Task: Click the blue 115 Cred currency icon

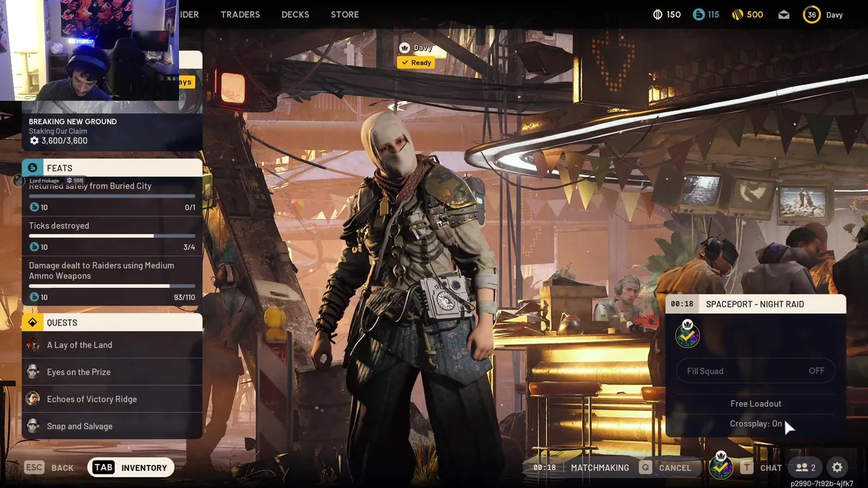Action: click(x=698, y=14)
